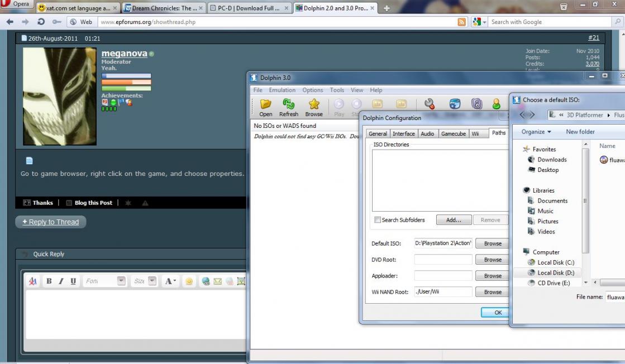Insert email envelope icon in Quick Reply
The image size is (625, 364).
[x=218, y=281]
